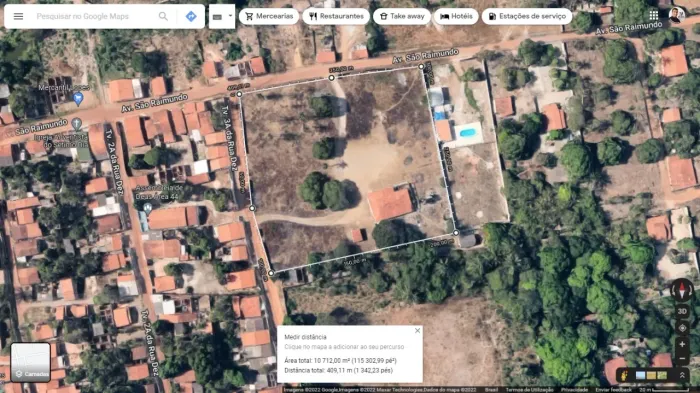Open the account profile avatar
Screen dimensions: 700x393
pyautogui.click(x=676, y=15)
